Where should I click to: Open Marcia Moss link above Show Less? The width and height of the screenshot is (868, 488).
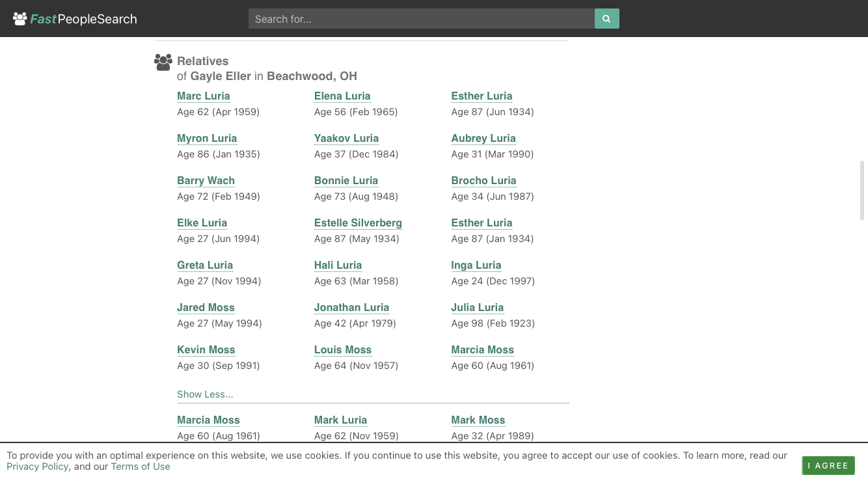point(483,349)
